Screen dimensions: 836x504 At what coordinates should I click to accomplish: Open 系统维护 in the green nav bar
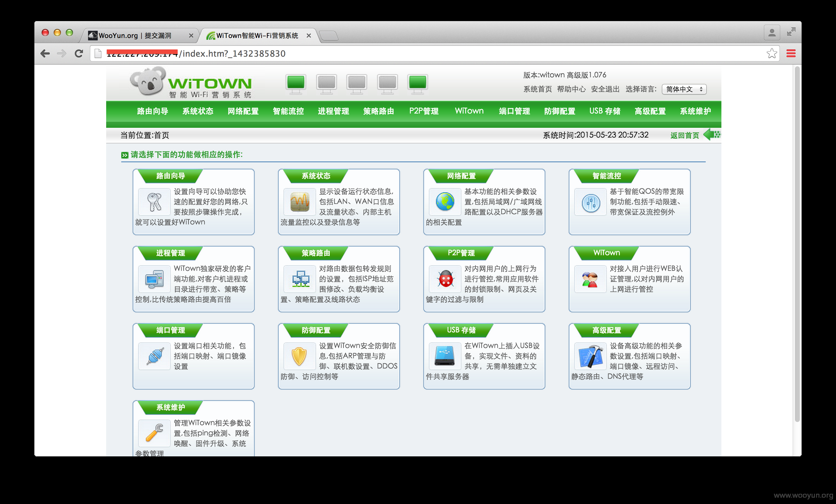click(695, 111)
